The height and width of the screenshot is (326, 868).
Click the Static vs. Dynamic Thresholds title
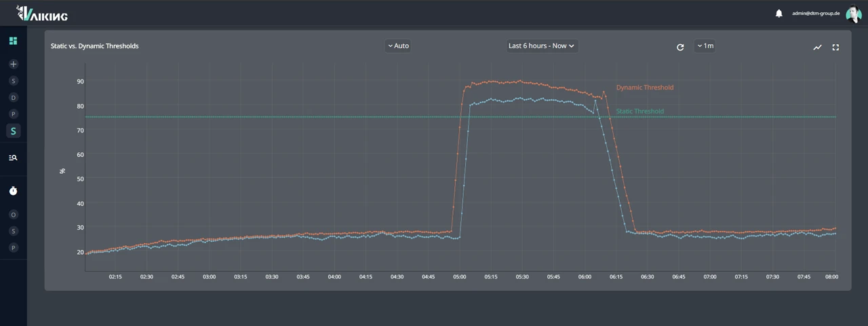(x=94, y=46)
